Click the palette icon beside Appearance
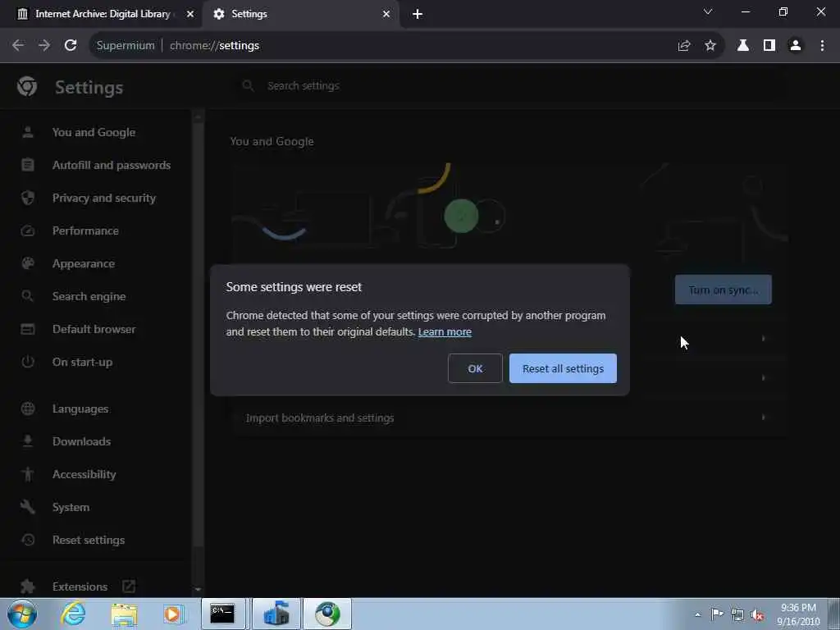Image resolution: width=840 pixels, height=630 pixels. (28, 263)
